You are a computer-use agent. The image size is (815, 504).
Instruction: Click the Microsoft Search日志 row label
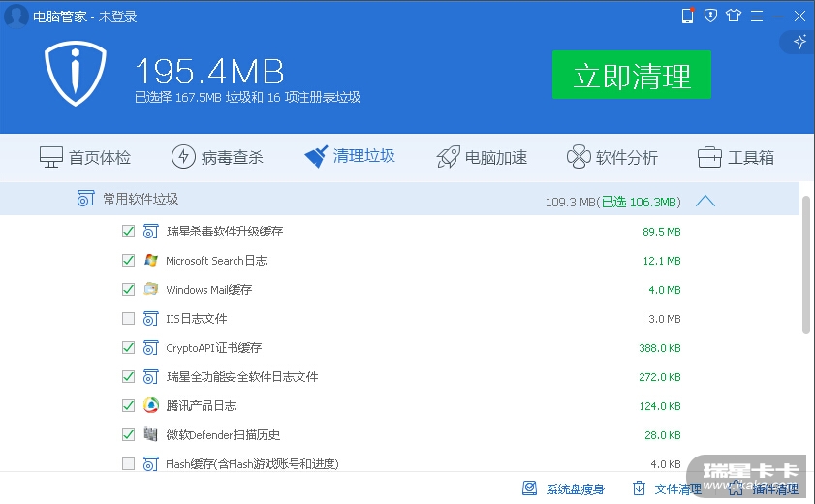(217, 261)
